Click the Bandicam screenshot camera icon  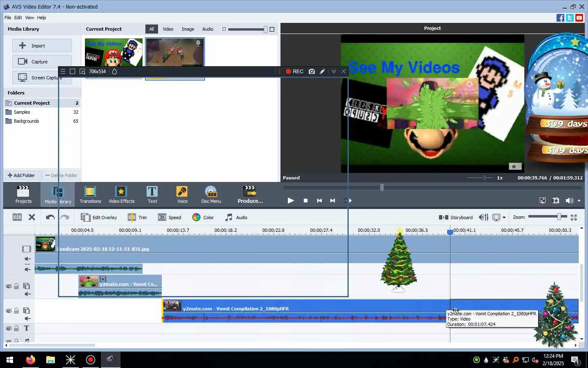(x=312, y=72)
